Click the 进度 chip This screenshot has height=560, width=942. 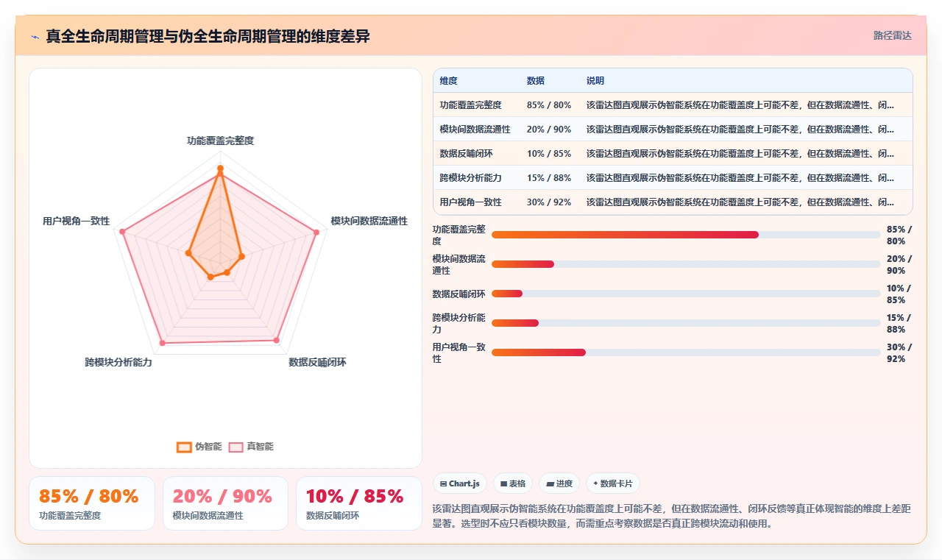coord(559,483)
